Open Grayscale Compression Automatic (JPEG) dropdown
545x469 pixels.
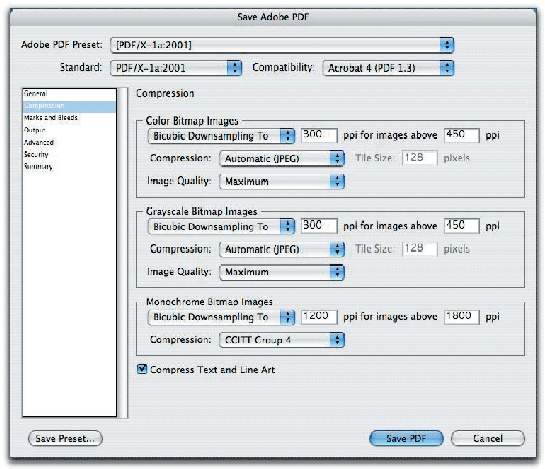pos(282,249)
